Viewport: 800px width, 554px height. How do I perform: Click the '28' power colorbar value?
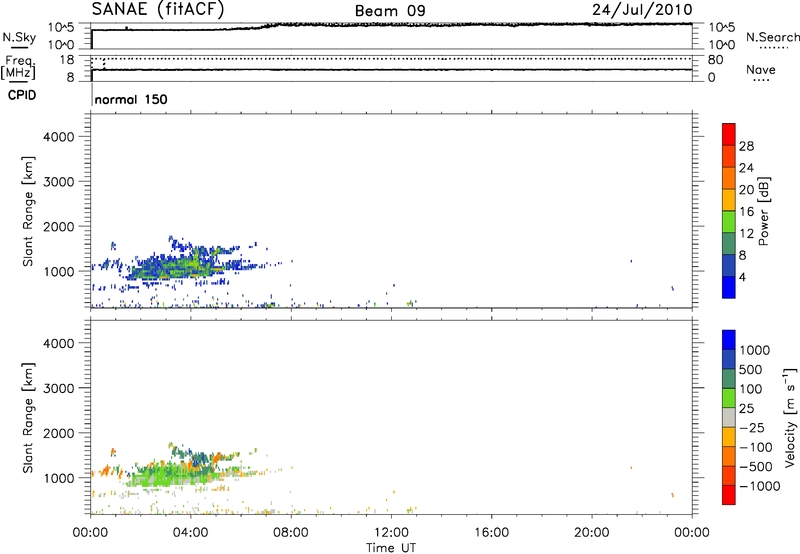[746, 146]
